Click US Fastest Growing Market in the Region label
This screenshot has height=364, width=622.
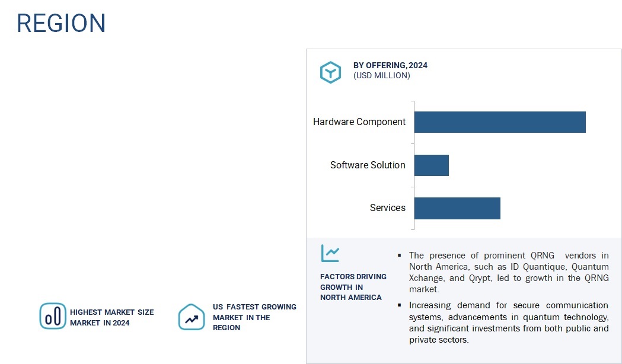click(x=254, y=317)
